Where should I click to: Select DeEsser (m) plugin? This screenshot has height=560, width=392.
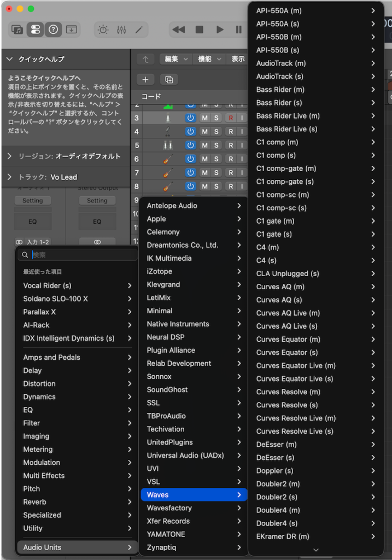tap(315, 444)
